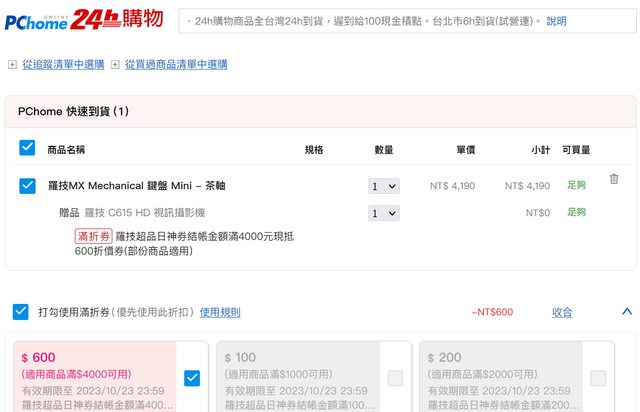
Task: Tick the $200 coupon checkbox
Action: [x=597, y=378]
